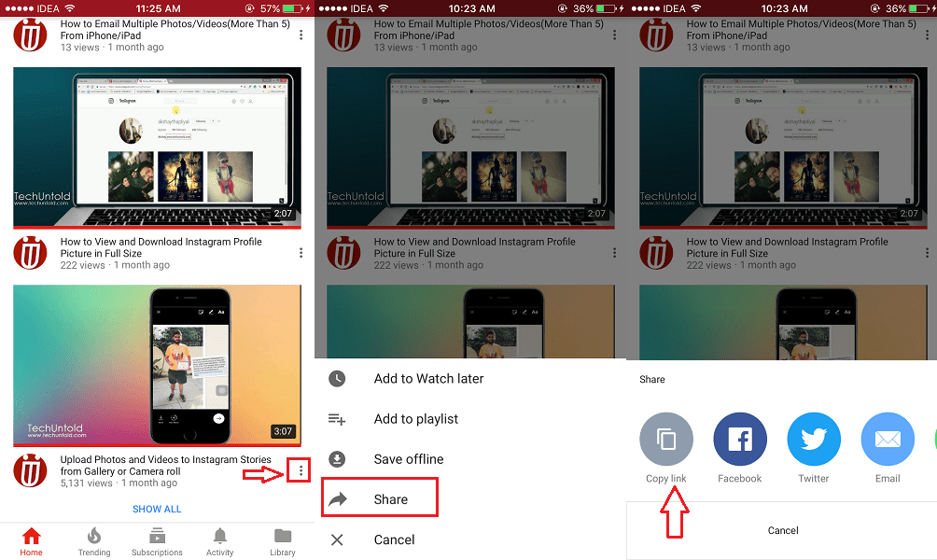Open the three-dot menu on Instagram Stories video
937x560 pixels.
(x=299, y=470)
